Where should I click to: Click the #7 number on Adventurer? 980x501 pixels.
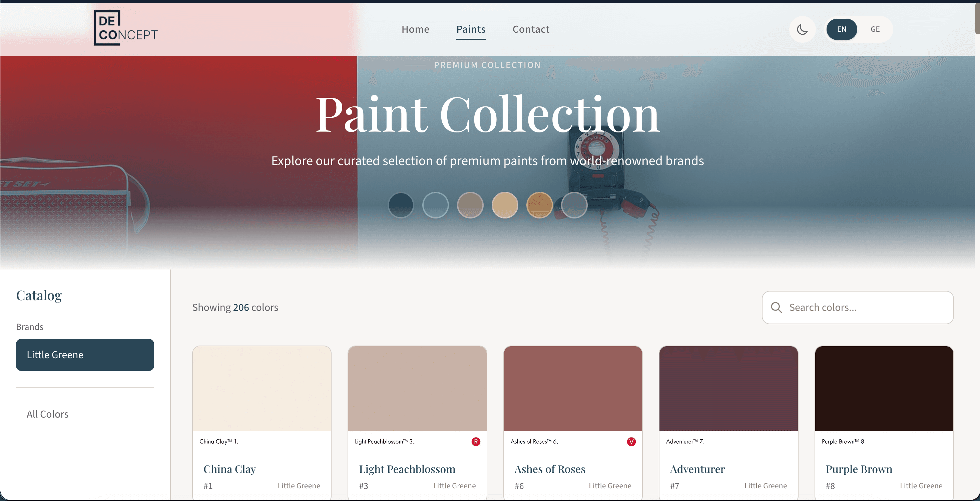(674, 486)
